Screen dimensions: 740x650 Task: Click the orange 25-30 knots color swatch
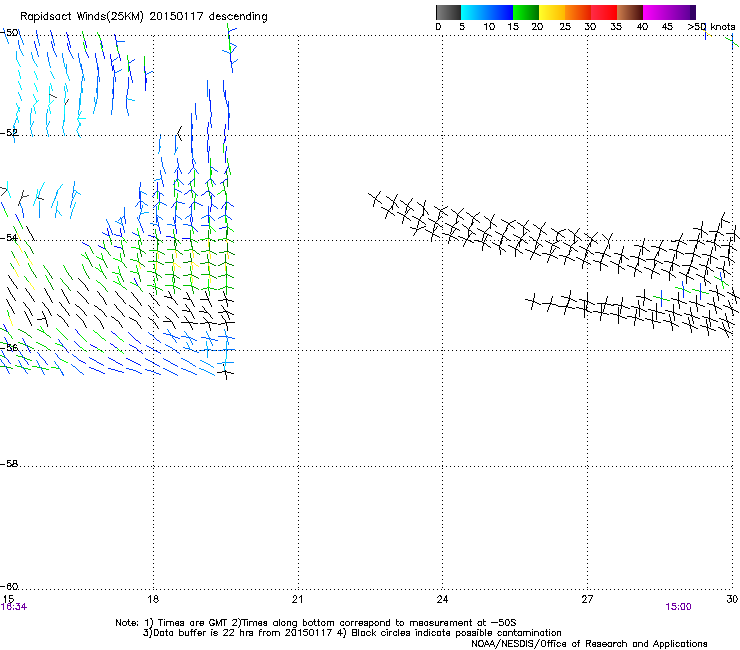(578, 12)
